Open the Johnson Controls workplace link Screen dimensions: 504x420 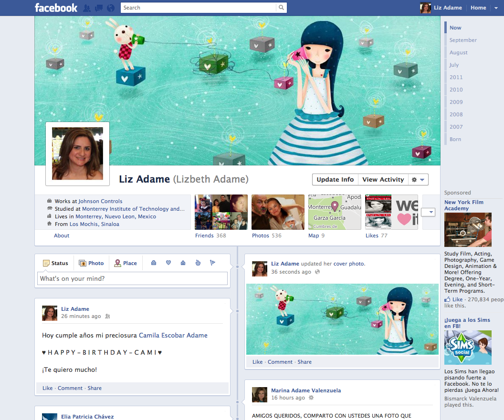[x=100, y=201]
